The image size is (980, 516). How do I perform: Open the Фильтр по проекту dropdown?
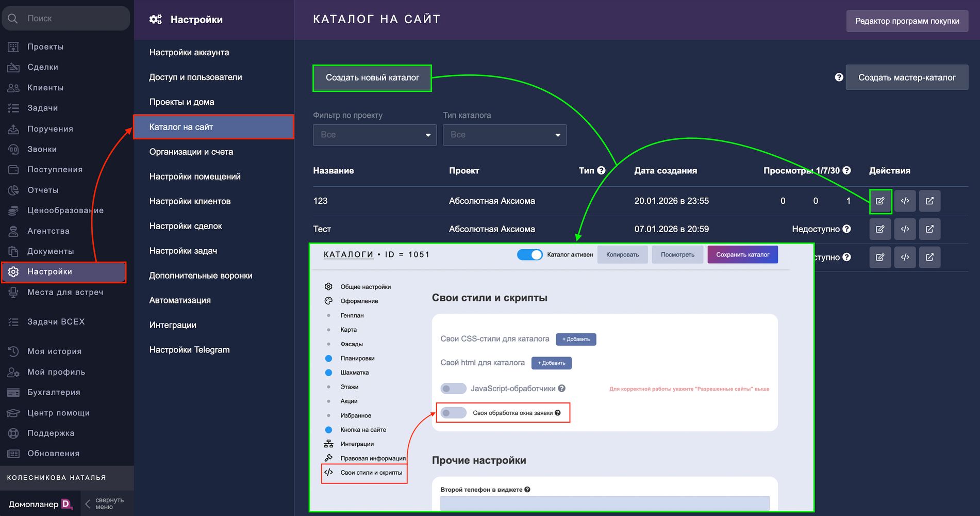[x=374, y=135]
